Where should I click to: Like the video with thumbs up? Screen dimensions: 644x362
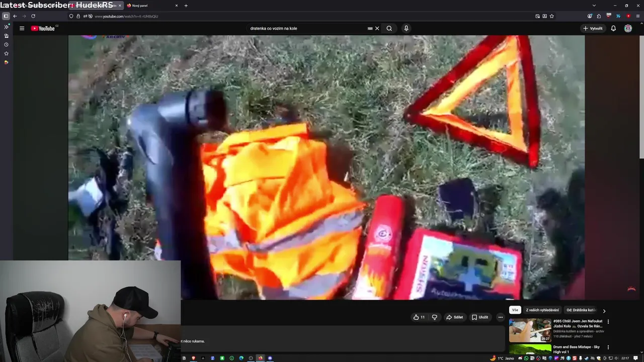click(419, 317)
